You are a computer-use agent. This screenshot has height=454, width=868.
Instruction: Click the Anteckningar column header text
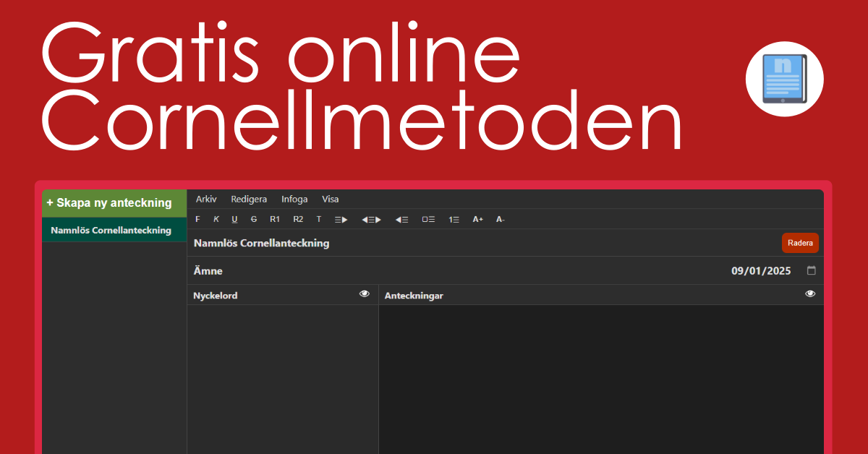[x=414, y=296]
